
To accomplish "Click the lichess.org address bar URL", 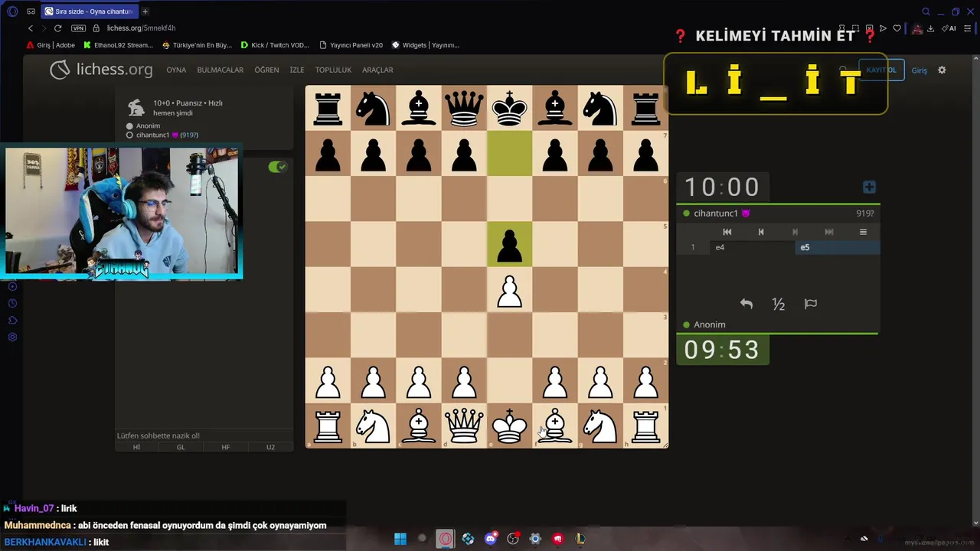I will tap(142, 28).
